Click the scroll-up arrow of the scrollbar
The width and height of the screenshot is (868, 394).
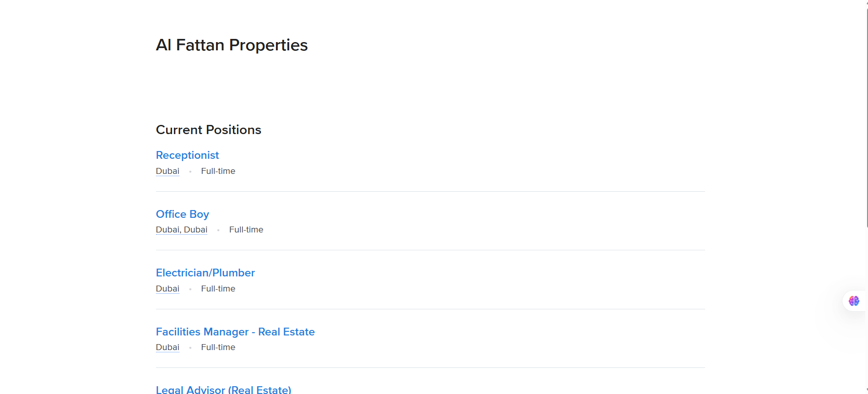[867, 2]
